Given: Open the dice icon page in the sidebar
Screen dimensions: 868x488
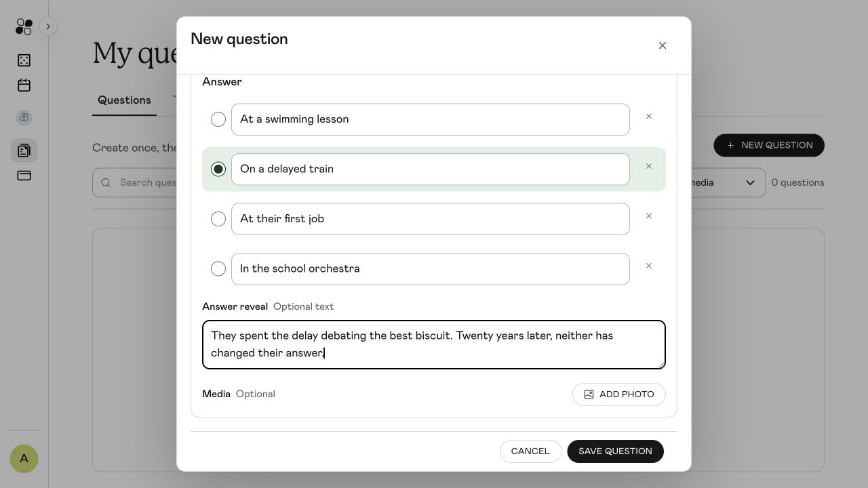Looking at the screenshot, I should (24, 60).
